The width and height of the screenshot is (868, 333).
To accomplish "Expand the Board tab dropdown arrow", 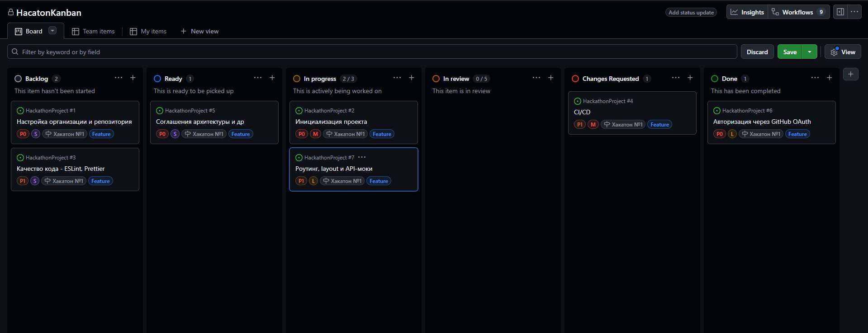I will 52,31.
